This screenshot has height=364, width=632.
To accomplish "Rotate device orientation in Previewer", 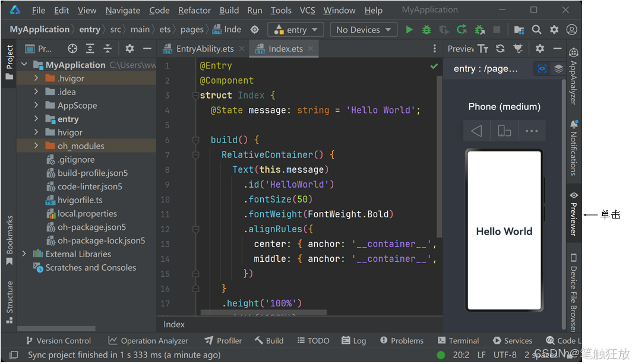I will point(504,131).
